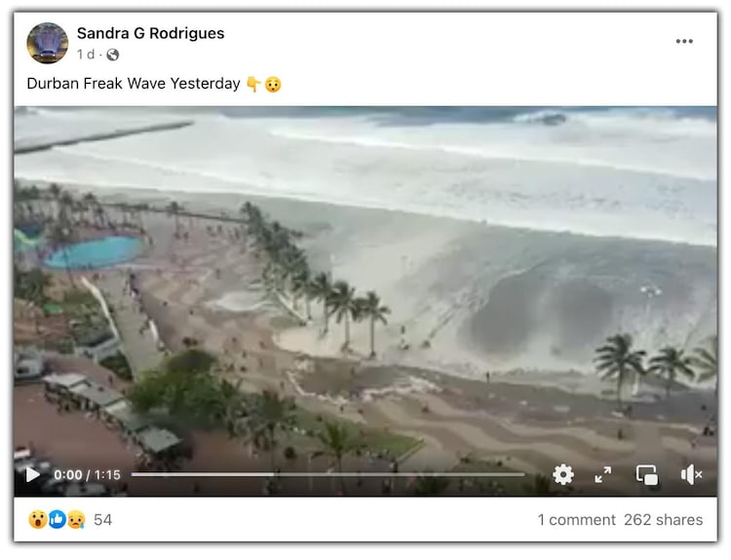Click the like reaction icon
This screenshot has width=731, height=560.
[57, 519]
